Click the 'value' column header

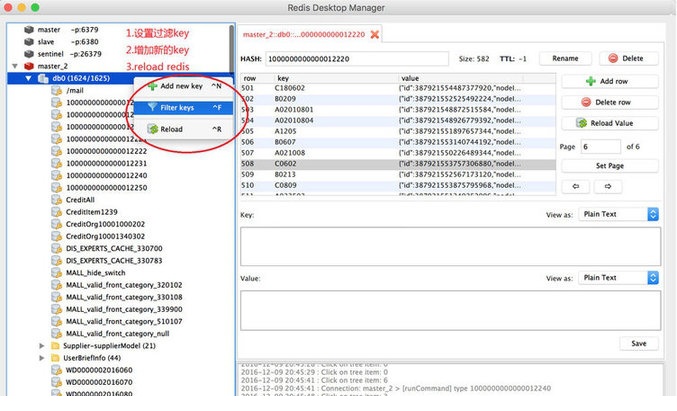click(x=461, y=78)
